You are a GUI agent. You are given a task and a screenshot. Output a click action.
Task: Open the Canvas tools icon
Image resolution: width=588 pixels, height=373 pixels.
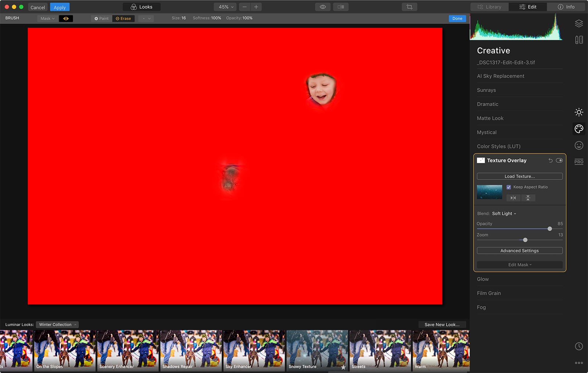tap(579, 40)
